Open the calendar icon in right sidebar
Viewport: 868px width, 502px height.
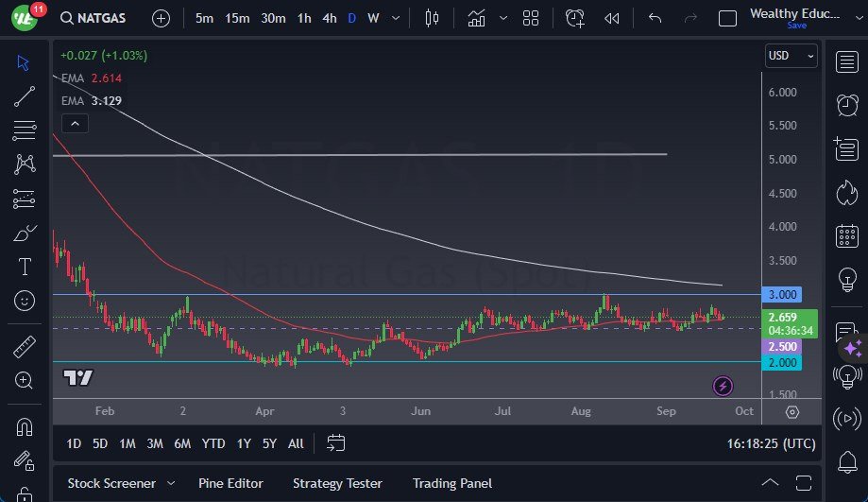pos(846,235)
